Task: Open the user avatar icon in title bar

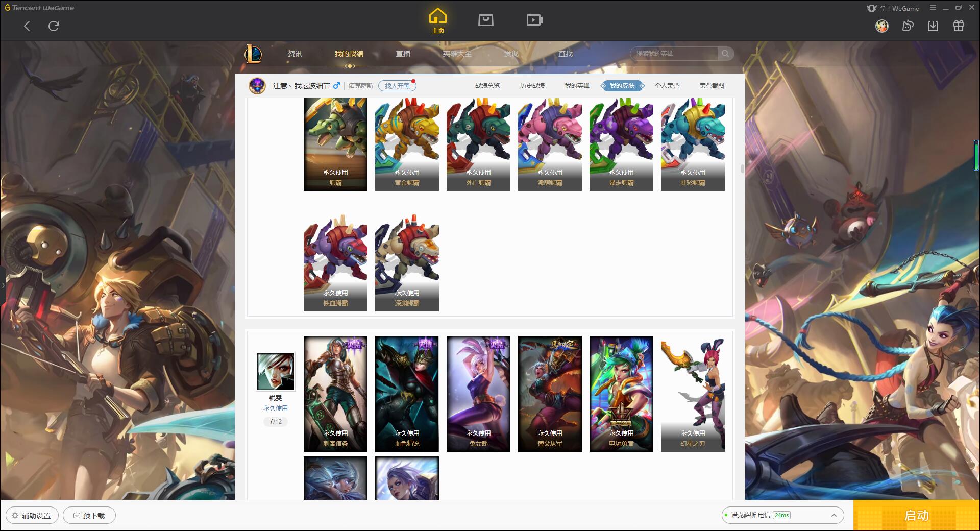Action: (x=882, y=26)
